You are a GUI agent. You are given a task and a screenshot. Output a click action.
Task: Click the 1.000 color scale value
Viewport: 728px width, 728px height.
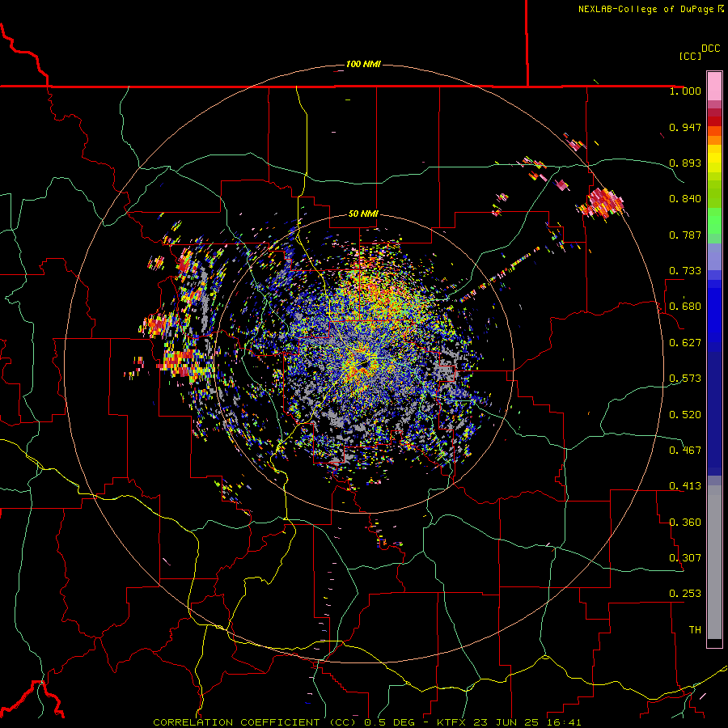[x=685, y=91]
